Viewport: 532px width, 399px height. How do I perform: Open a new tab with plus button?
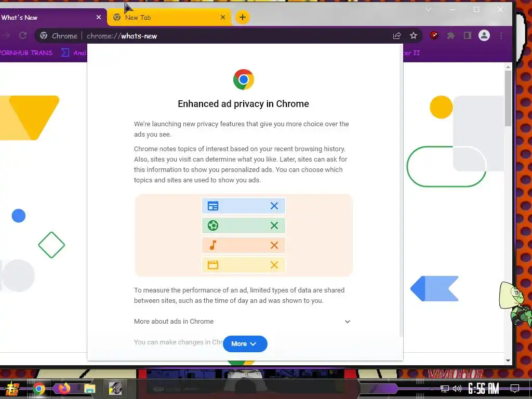pos(242,17)
